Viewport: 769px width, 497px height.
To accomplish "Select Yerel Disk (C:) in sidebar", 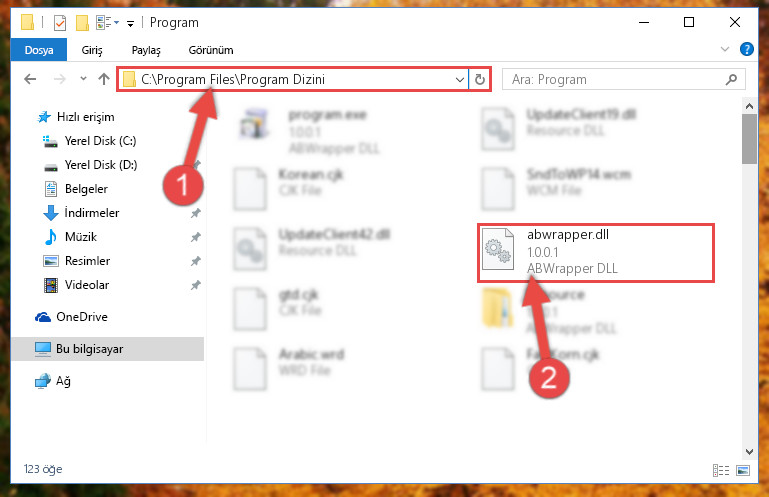I will pos(101,141).
